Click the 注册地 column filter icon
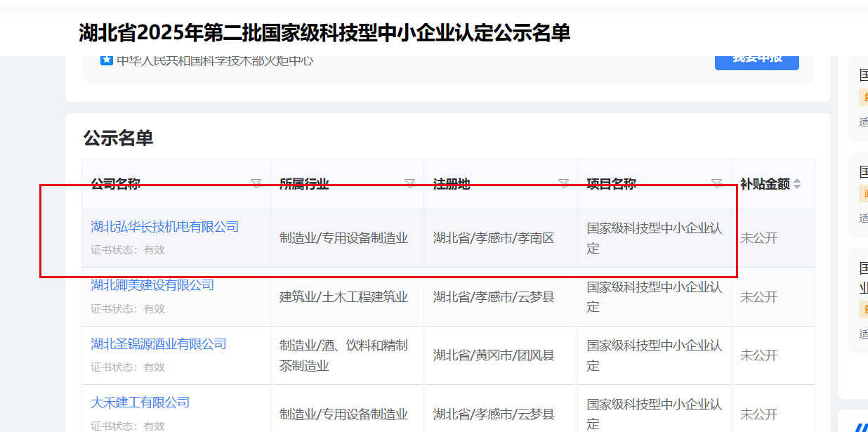This screenshot has height=432, width=868. pyautogui.click(x=563, y=184)
